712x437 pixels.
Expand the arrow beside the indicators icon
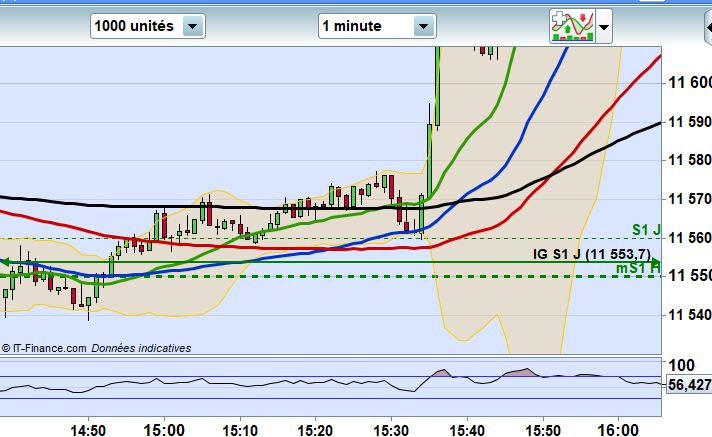click(x=604, y=27)
